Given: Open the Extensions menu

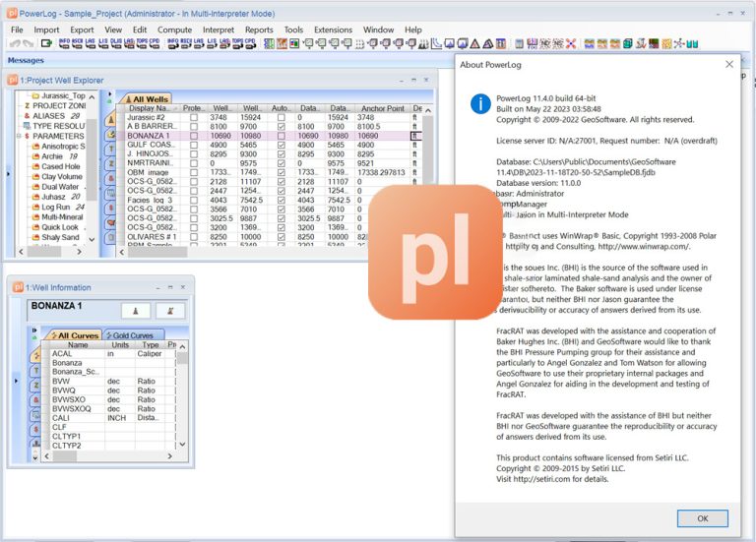Looking at the screenshot, I should click(x=333, y=30).
